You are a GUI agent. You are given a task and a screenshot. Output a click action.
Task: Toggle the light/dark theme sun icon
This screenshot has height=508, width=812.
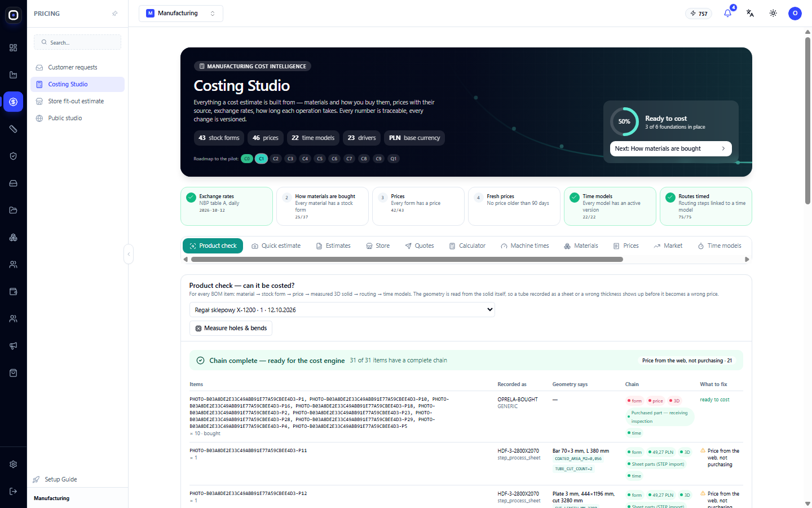pos(773,13)
